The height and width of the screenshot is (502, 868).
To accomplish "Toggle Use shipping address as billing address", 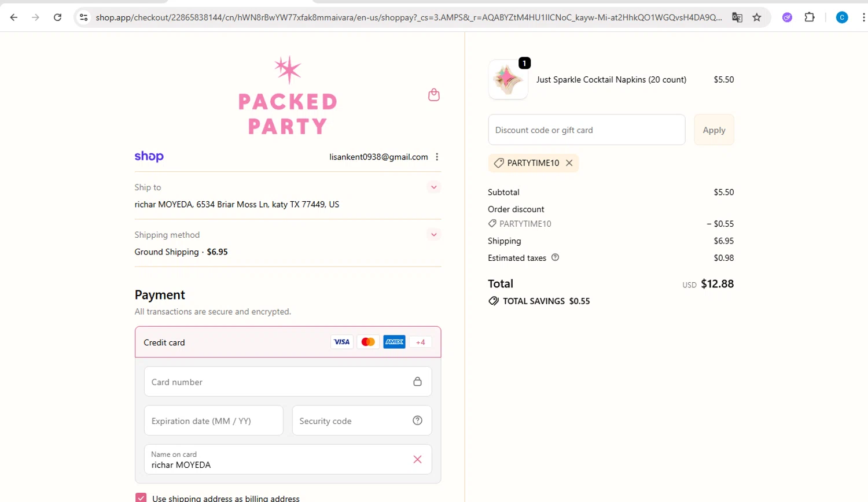I will pyautogui.click(x=141, y=498).
